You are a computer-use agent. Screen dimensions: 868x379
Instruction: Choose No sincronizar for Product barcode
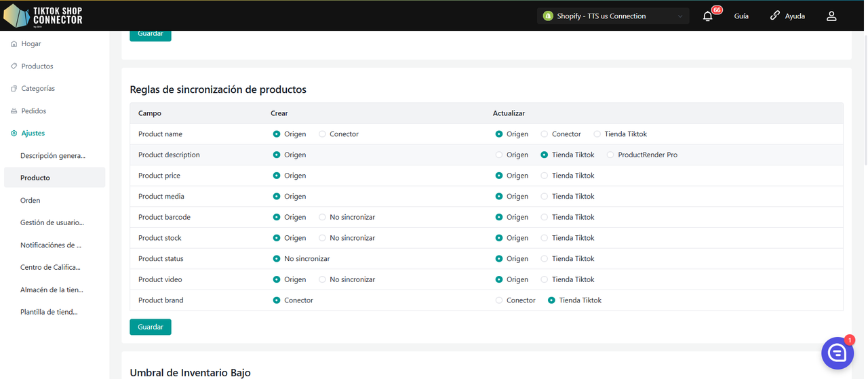(x=322, y=218)
